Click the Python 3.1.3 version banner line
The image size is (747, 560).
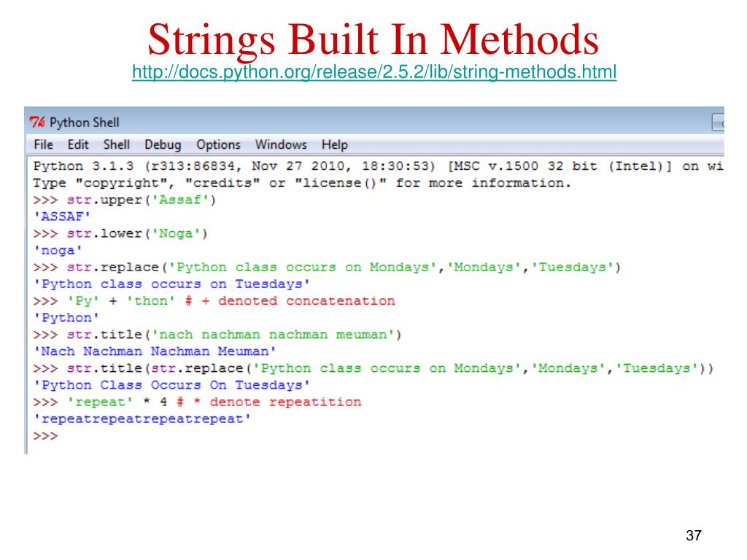379,166
